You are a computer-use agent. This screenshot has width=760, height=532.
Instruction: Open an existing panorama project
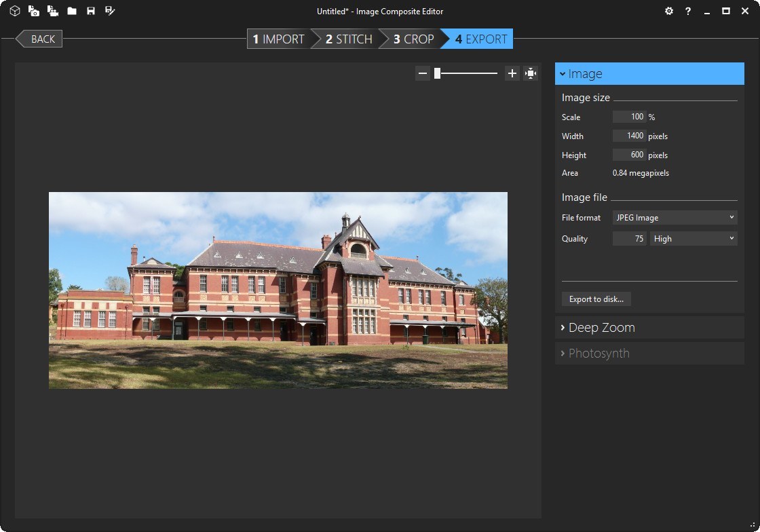tap(71, 11)
